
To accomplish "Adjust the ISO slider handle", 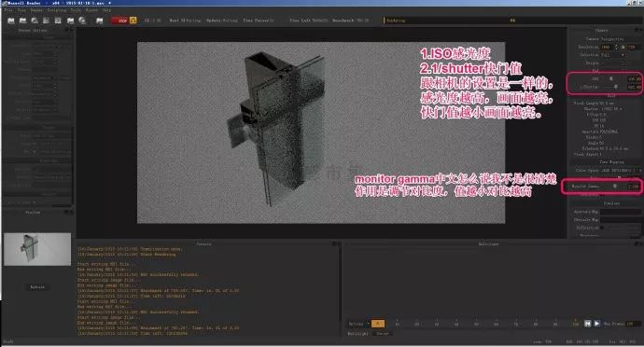I will click(610, 78).
